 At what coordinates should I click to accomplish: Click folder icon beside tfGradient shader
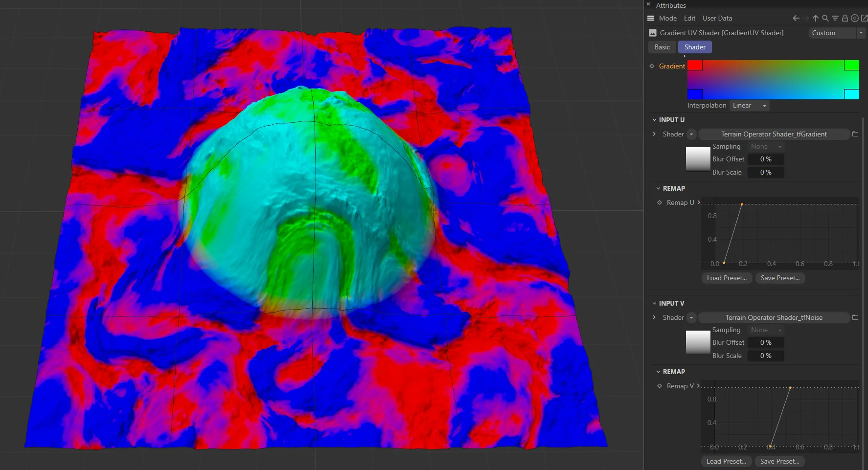tap(855, 134)
